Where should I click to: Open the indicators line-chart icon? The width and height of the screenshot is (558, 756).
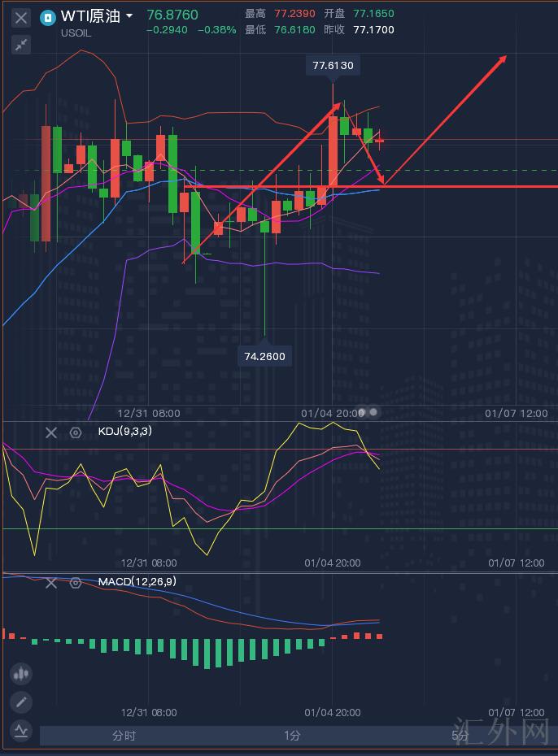[21, 730]
